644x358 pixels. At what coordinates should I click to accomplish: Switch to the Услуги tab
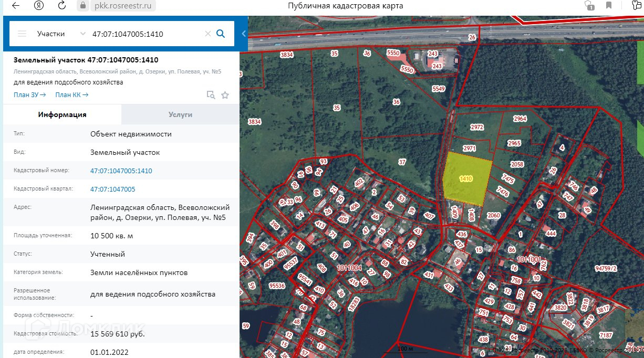pos(180,114)
